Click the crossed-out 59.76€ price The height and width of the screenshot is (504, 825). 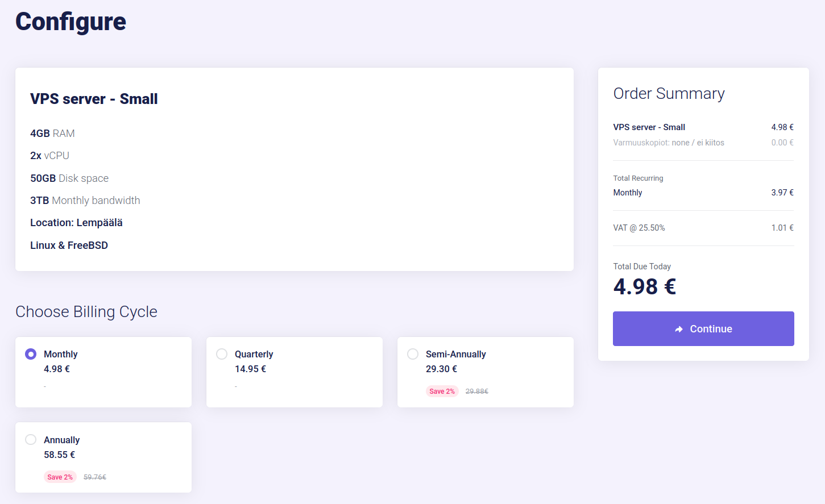(94, 477)
